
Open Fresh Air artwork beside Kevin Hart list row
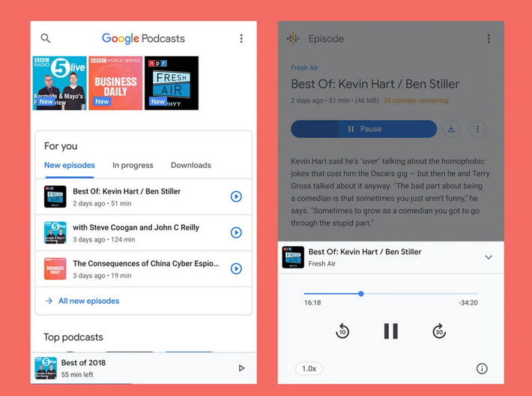(x=55, y=196)
